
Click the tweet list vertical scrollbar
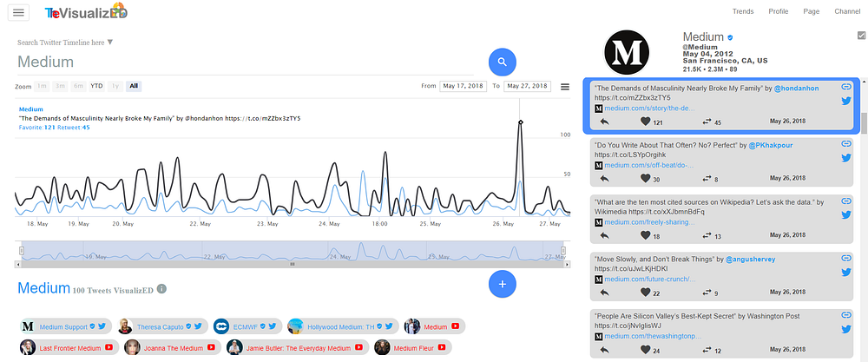coord(864,123)
